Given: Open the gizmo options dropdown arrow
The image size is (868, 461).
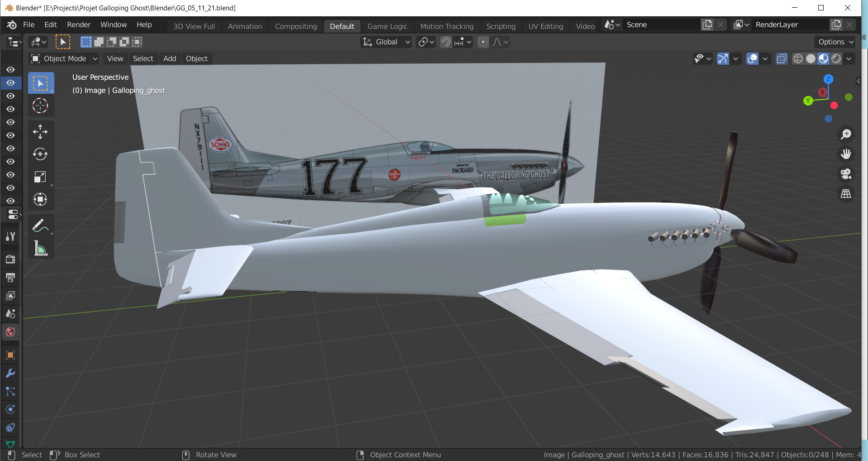Looking at the screenshot, I should (735, 59).
